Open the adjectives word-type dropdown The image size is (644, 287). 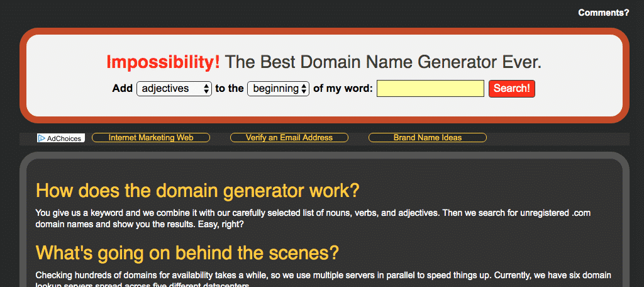coord(174,88)
